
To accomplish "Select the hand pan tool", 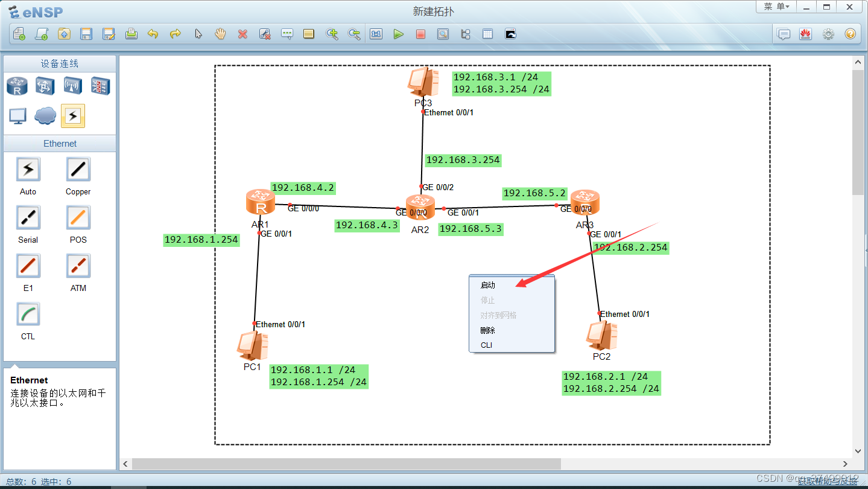I will (220, 34).
